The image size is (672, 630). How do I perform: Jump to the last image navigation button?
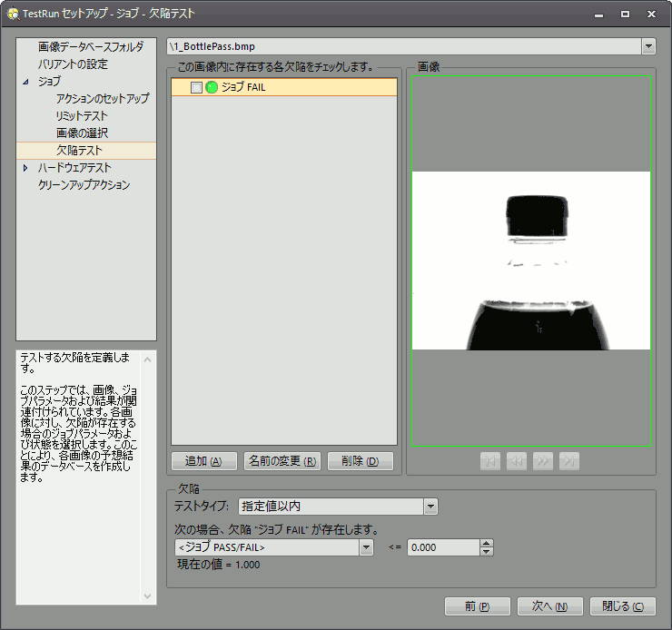tap(569, 461)
